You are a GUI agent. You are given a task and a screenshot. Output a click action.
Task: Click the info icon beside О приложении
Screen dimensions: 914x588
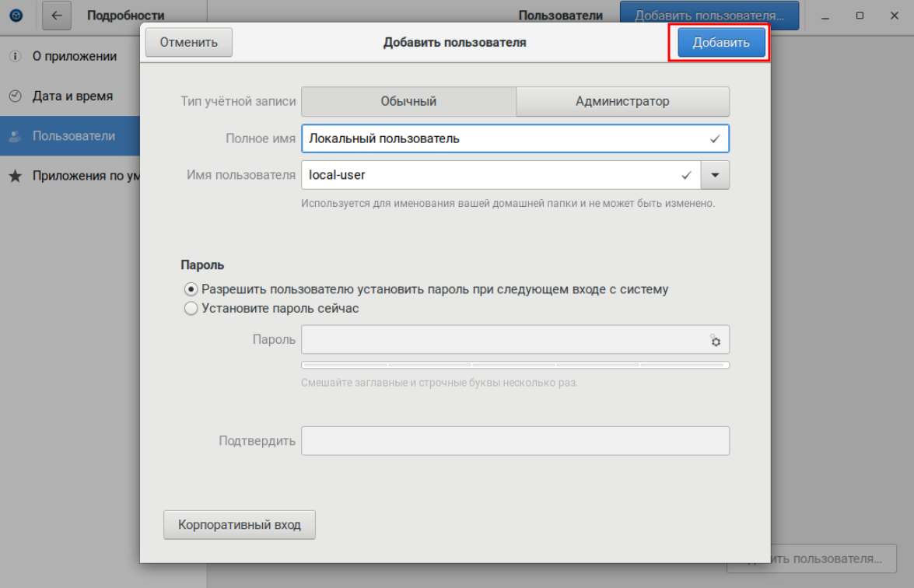pos(15,57)
